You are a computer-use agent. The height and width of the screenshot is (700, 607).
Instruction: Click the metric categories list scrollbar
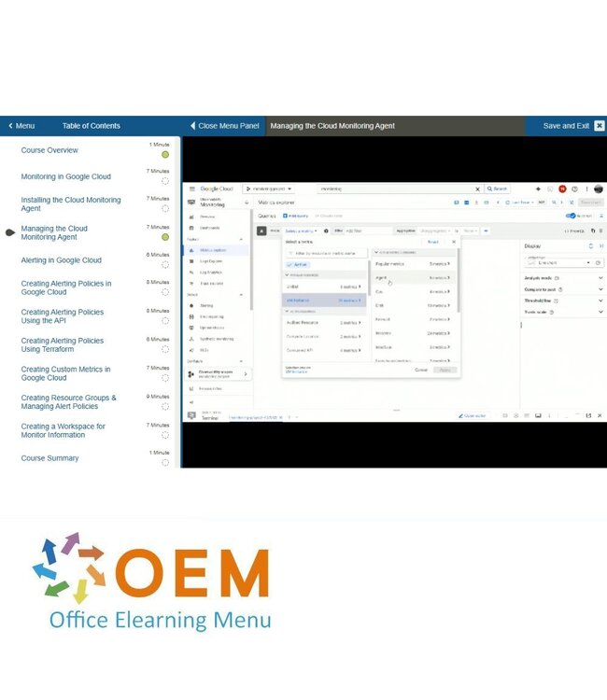[x=459, y=280]
